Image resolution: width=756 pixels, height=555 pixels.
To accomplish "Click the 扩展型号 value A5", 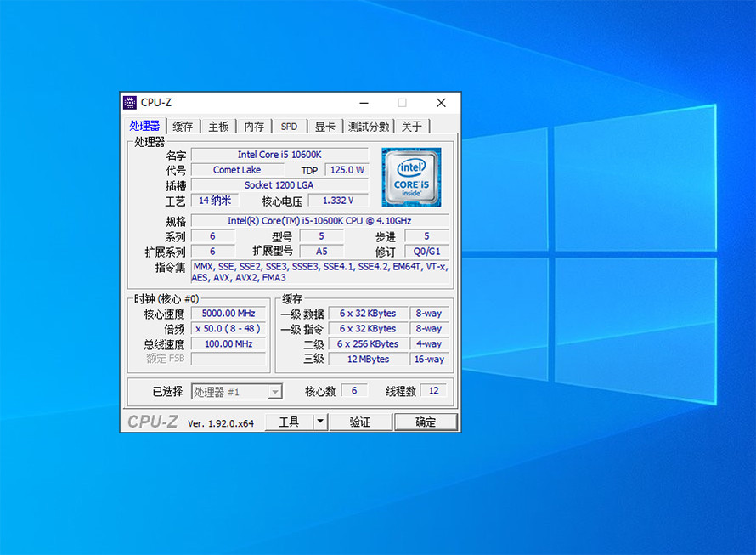I will (x=322, y=252).
